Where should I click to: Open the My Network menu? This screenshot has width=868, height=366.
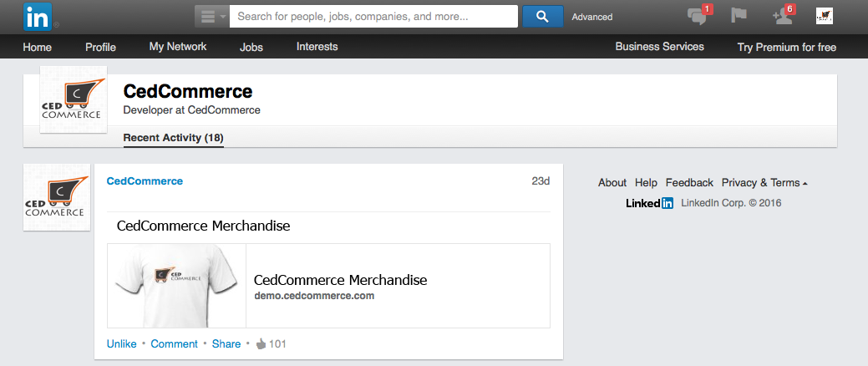178,47
